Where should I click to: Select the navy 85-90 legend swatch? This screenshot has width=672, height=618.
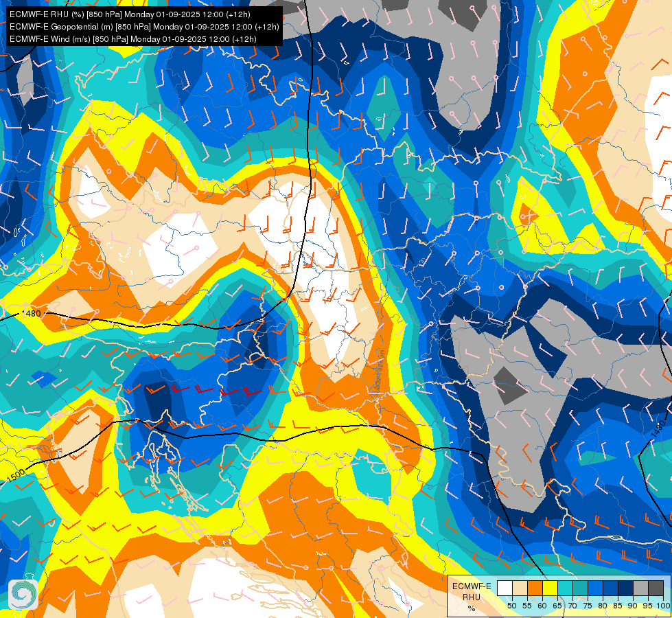(x=626, y=588)
